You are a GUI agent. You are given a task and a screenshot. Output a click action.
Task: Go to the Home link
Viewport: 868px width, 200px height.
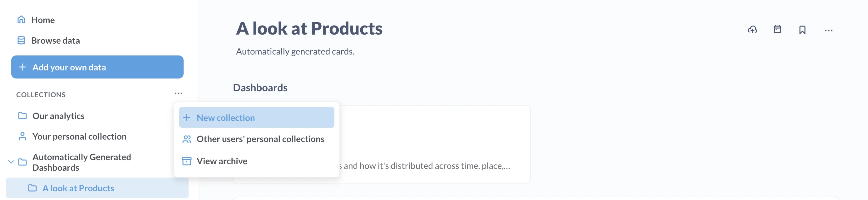(43, 20)
